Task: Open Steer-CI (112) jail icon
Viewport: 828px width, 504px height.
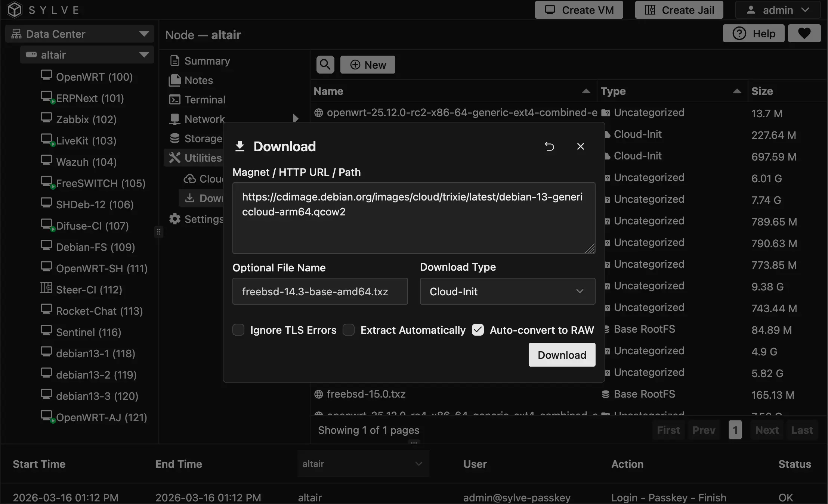Action: tap(46, 288)
